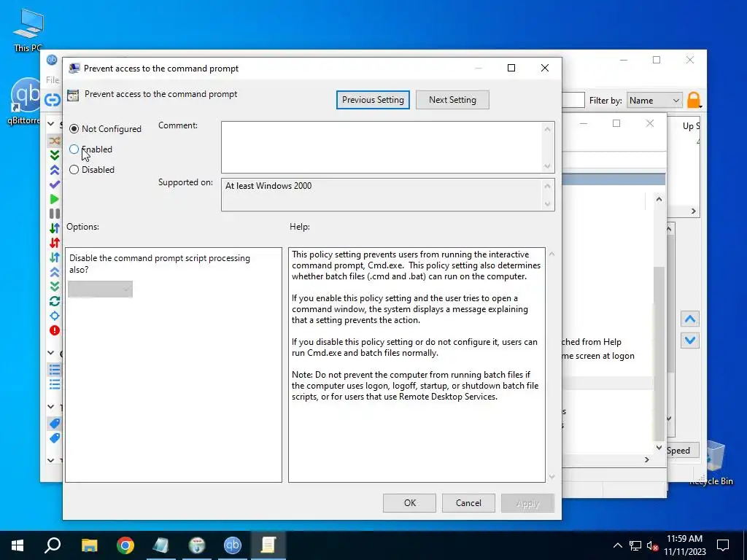This screenshot has width=747, height=560.
Task: Open the notification center in the taskbar
Action: click(x=723, y=545)
